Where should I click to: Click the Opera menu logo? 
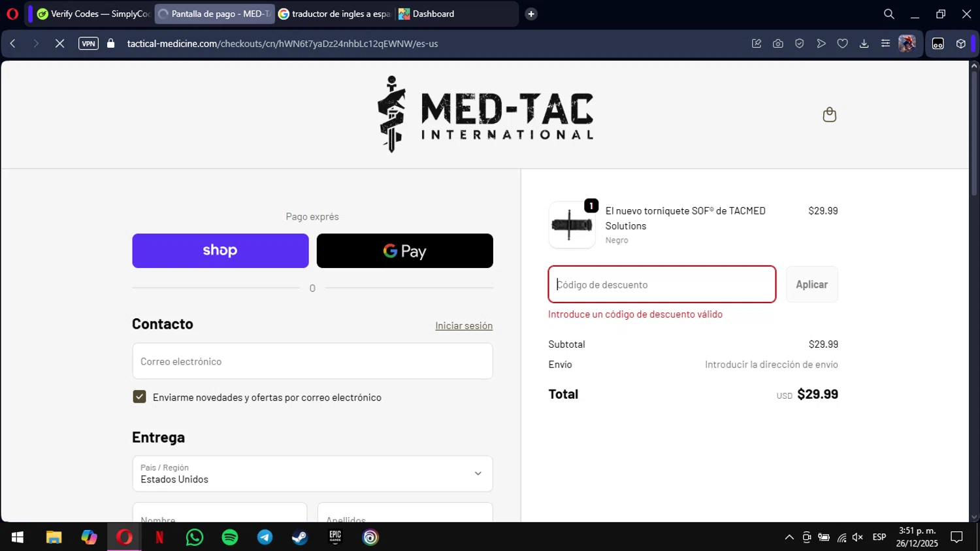pyautogui.click(x=12, y=14)
